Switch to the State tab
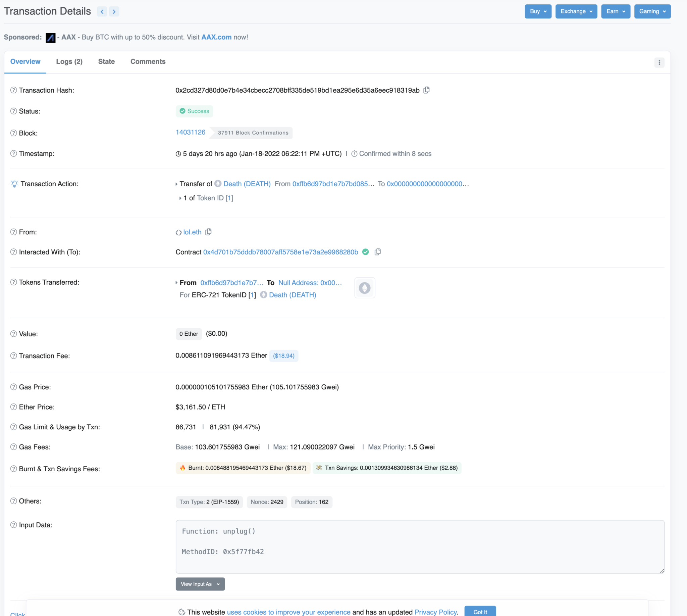Screen dimensions: 687x616 click(106, 62)
